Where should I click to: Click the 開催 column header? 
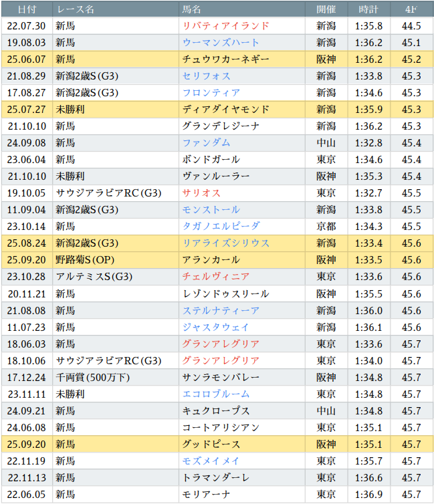pyautogui.click(x=326, y=9)
